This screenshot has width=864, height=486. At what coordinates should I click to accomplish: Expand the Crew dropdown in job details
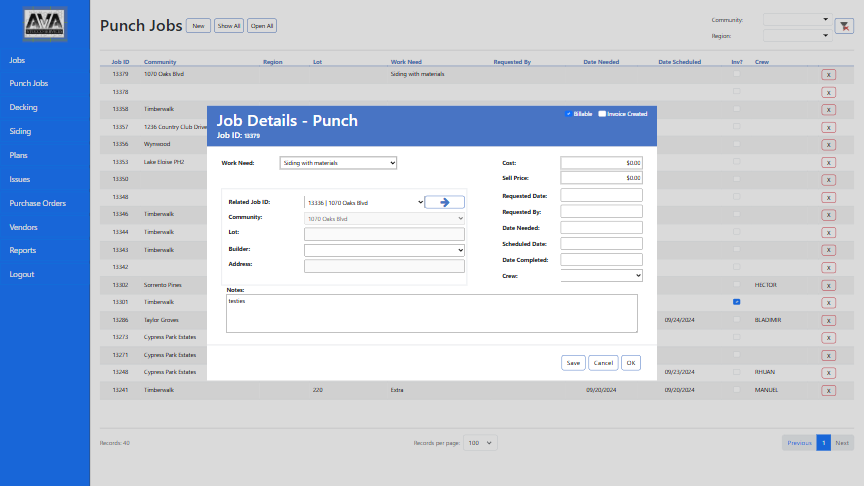pos(601,275)
